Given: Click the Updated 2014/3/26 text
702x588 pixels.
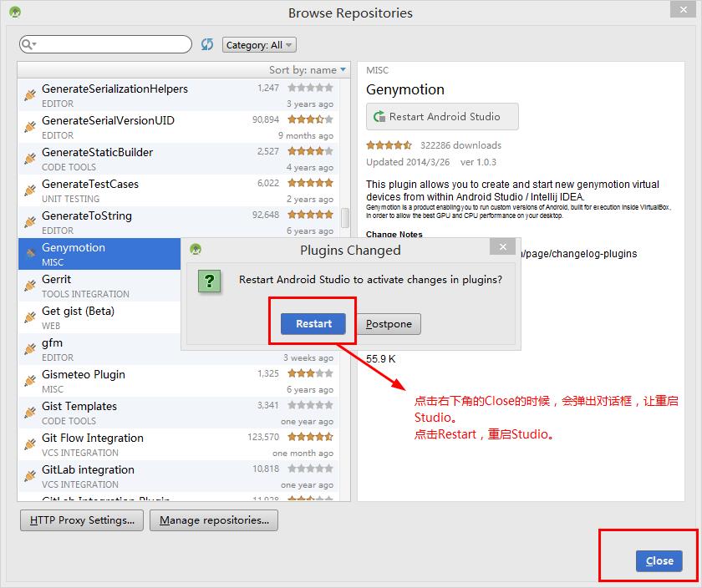Looking at the screenshot, I should point(408,162).
